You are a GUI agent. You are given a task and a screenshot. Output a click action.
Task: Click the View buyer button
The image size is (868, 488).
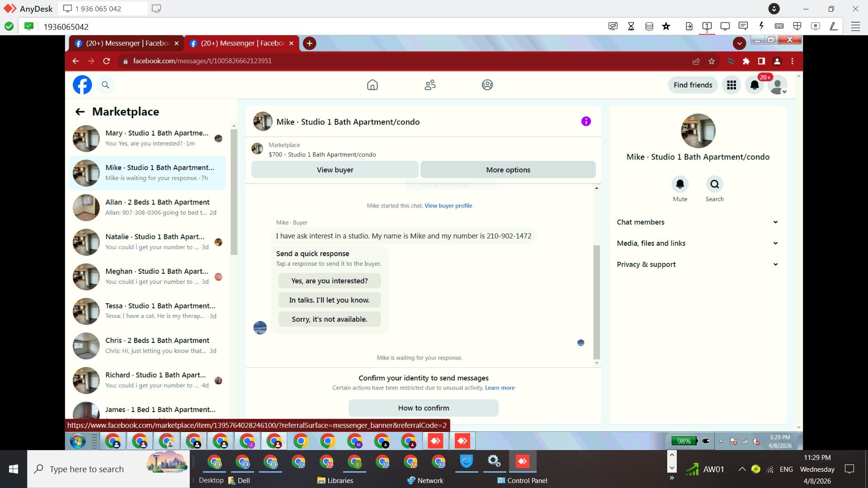click(335, 170)
